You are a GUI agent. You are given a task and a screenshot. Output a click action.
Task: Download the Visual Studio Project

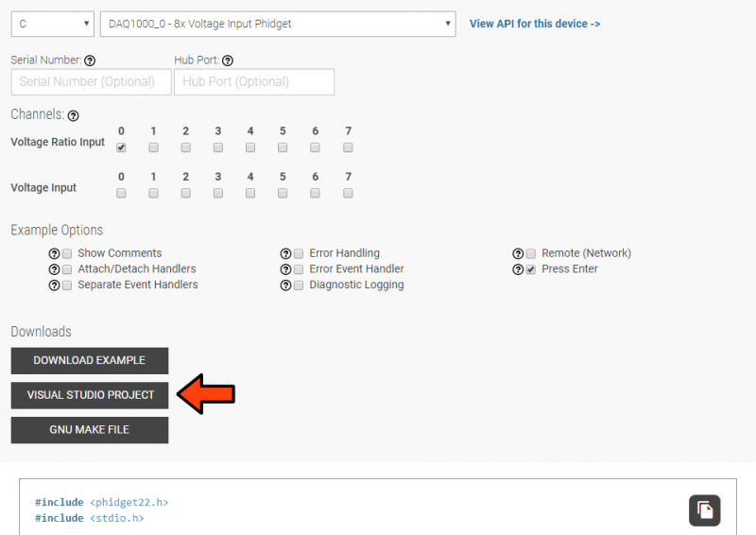(90, 396)
